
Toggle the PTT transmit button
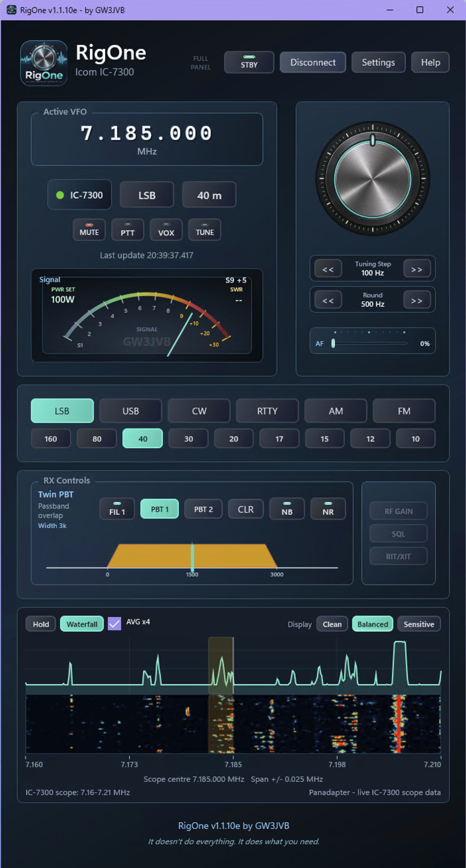[128, 230]
